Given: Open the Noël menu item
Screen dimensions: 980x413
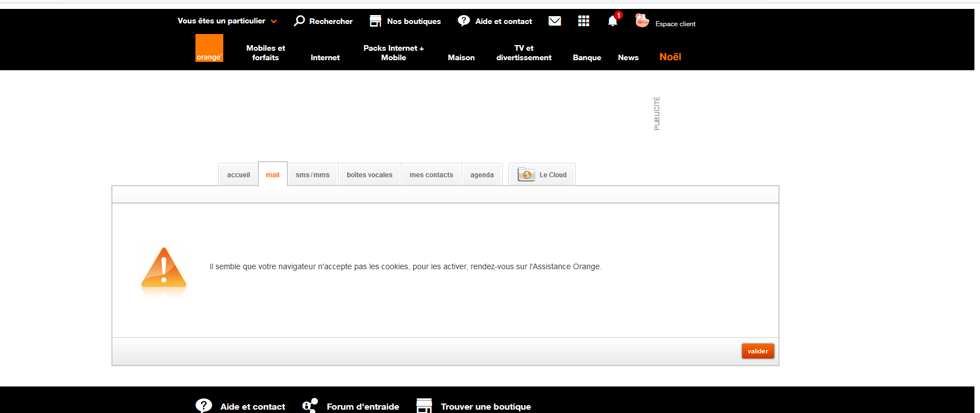Looking at the screenshot, I should click(x=670, y=57).
